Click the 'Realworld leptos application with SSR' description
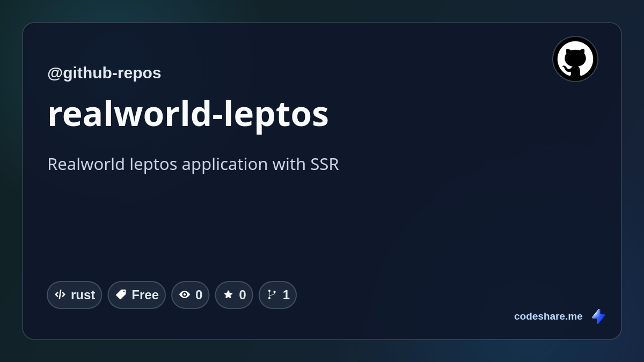The width and height of the screenshot is (644, 362). tap(193, 164)
